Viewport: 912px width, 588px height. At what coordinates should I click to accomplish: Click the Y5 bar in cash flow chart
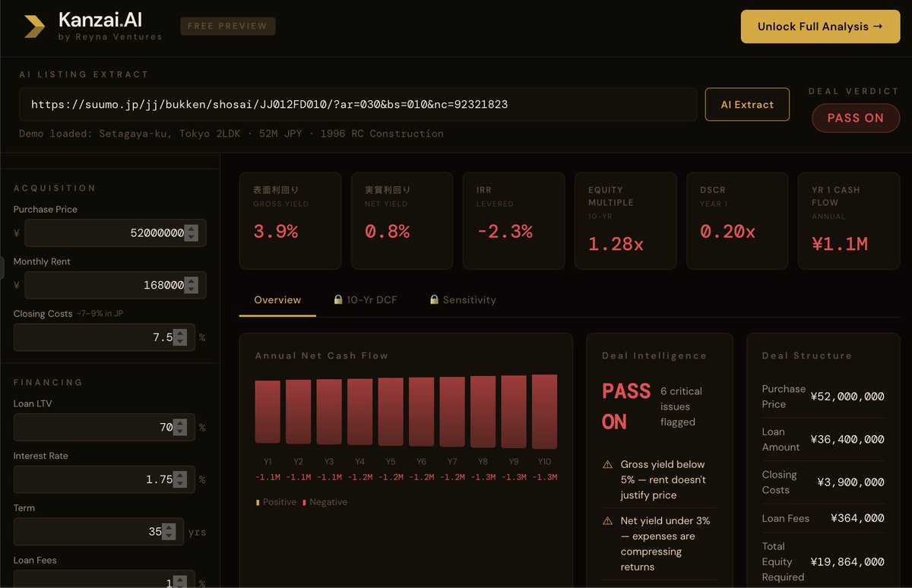tap(391, 411)
